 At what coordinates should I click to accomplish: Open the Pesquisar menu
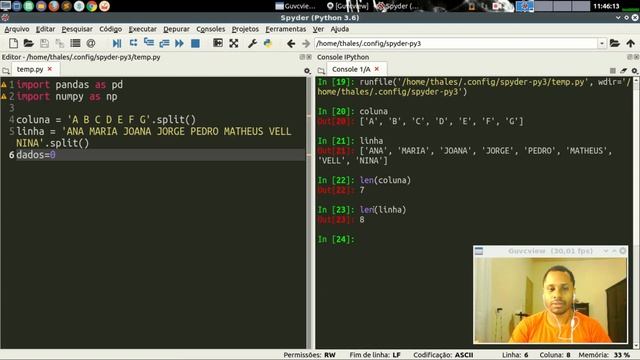coord(77,29)
